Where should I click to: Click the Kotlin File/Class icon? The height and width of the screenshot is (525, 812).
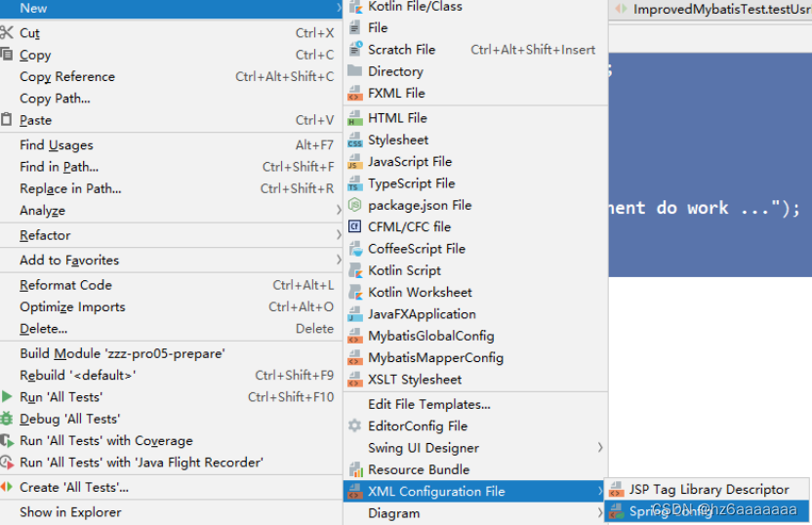point(355,7)
